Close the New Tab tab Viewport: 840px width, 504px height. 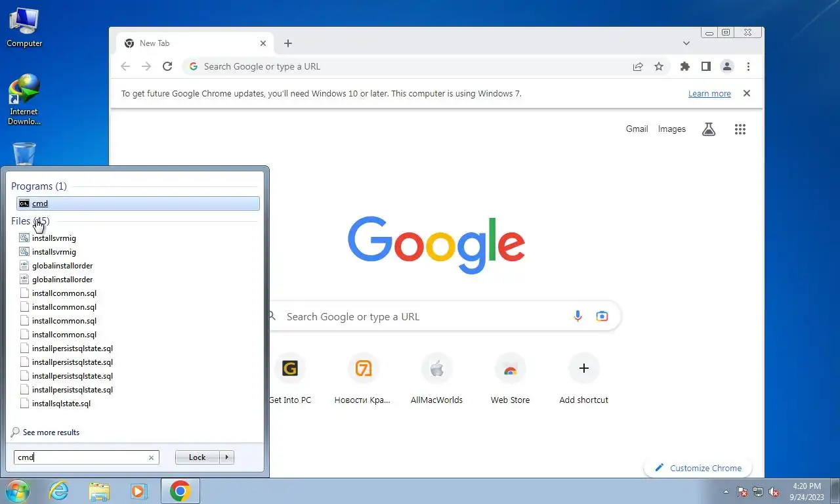coord(263,43)
